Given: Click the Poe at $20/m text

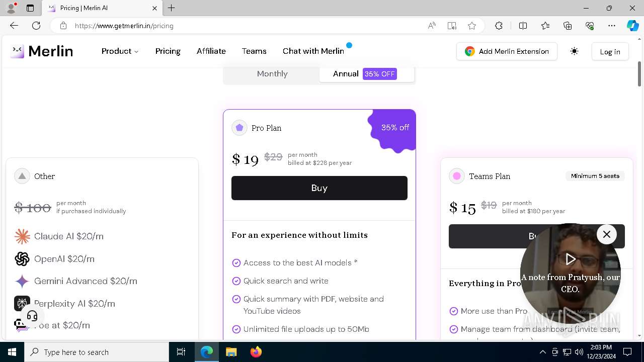Looking at the screenshot, I should point(62,325).
